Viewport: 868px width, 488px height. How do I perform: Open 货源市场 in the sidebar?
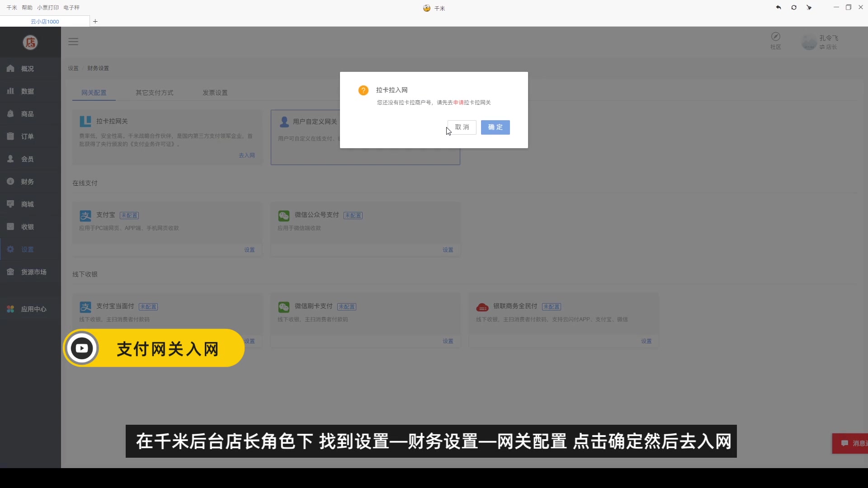(x=30, y=272)
